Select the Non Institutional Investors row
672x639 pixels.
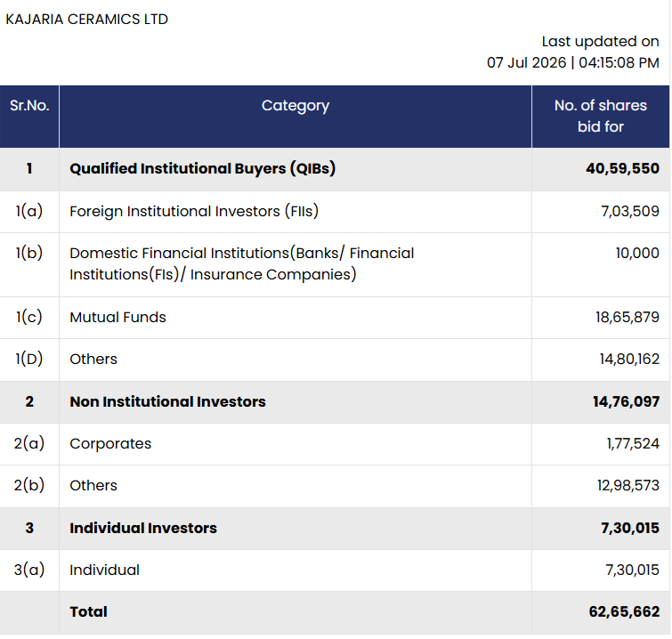tap(335, 402)
